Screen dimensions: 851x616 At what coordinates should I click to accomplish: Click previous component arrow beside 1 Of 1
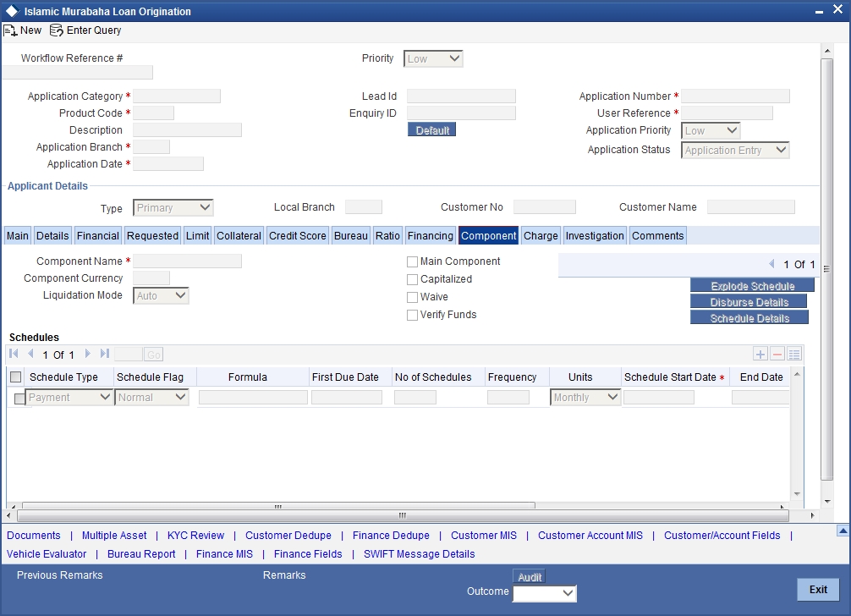click(771, 264)
